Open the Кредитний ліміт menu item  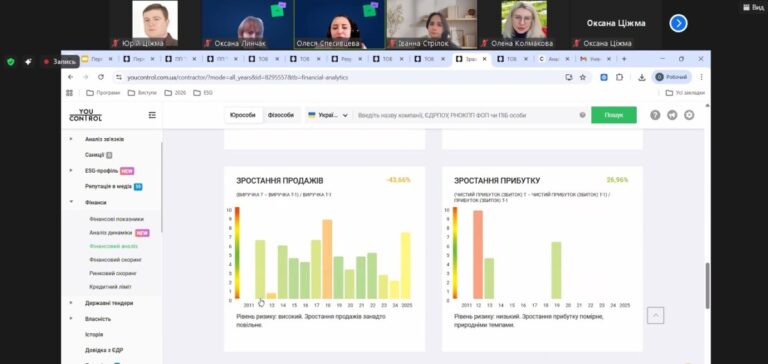pyautogui.click(x=110, y=287)
